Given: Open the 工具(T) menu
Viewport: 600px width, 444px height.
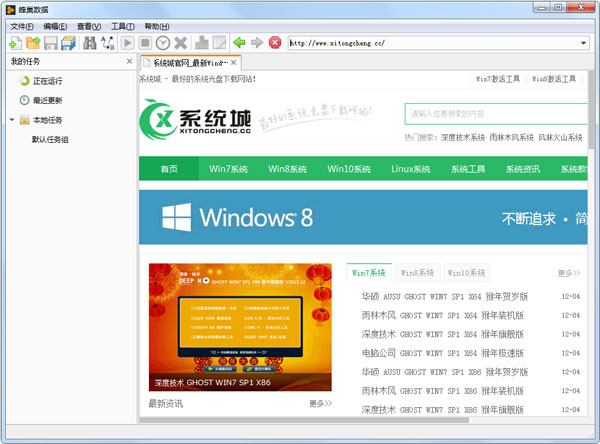Looking at the screenshot, I should coord(123,26).
